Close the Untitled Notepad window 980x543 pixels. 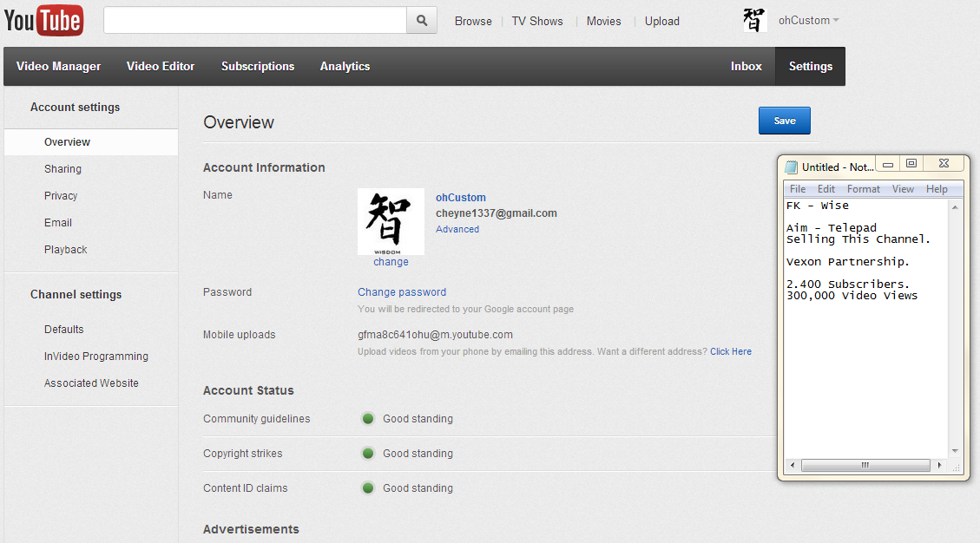[x=944, y=164]
